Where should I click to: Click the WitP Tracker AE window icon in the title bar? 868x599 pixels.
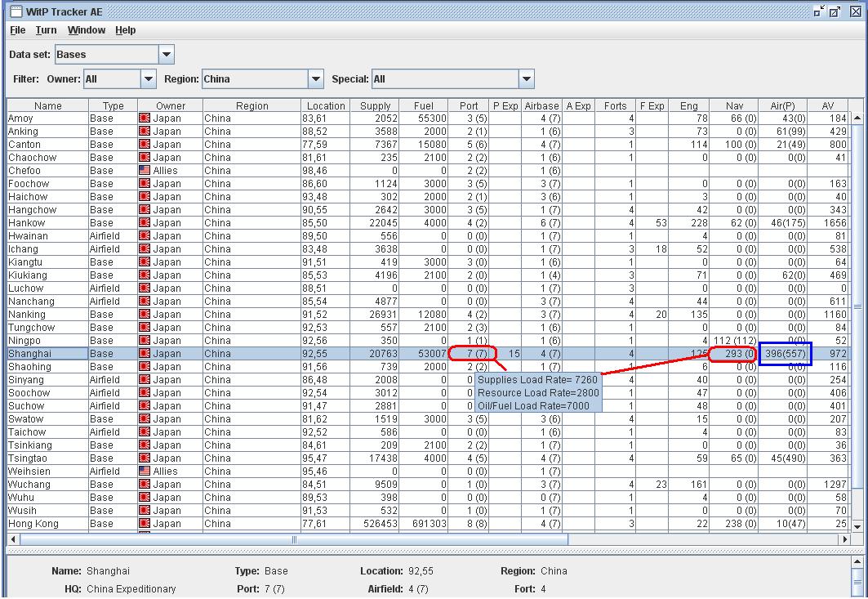pyautogui.click(x=16, y=11)
